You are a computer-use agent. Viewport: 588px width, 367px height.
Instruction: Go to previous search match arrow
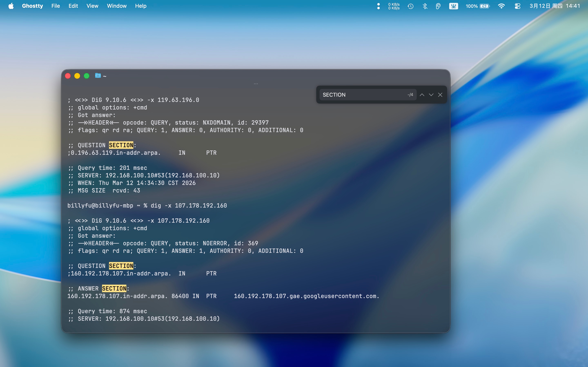(422, 95)
